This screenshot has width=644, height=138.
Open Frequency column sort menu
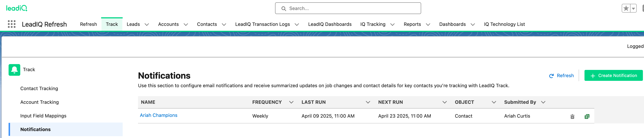tap(291, 102)
